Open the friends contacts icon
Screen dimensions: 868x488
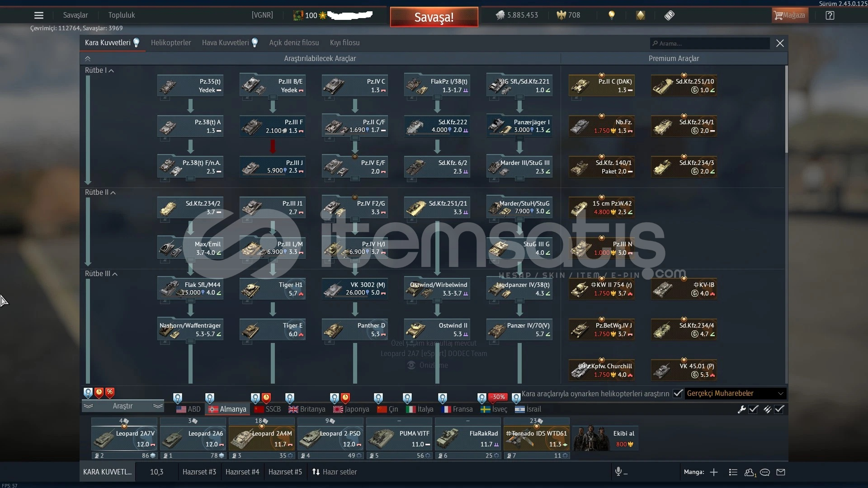[750, 472]
